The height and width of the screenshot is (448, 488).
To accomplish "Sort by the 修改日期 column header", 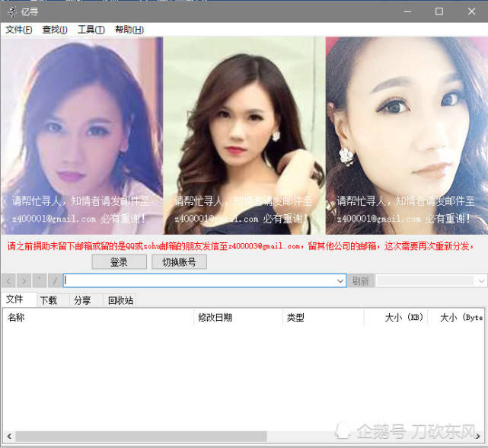I will click(x=238, y=318).
